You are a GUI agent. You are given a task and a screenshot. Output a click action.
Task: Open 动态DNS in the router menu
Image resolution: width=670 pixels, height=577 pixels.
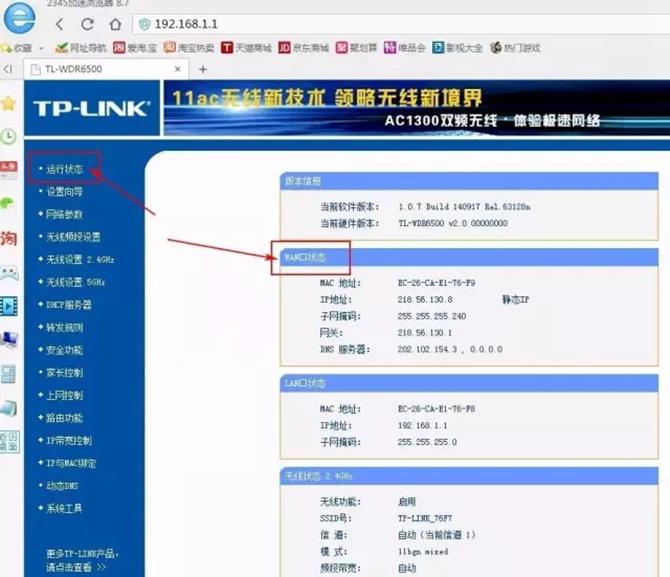click(x=62, y=486)
